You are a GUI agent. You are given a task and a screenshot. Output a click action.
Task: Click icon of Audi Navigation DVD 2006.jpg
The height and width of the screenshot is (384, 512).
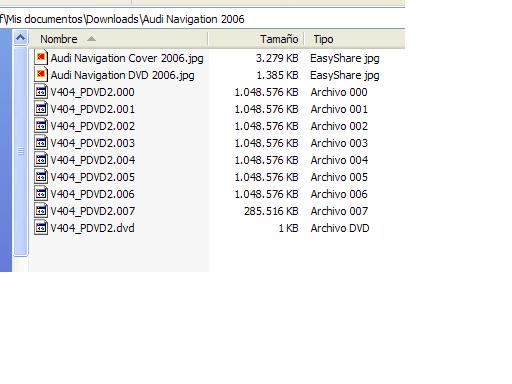tap(41, 74)
